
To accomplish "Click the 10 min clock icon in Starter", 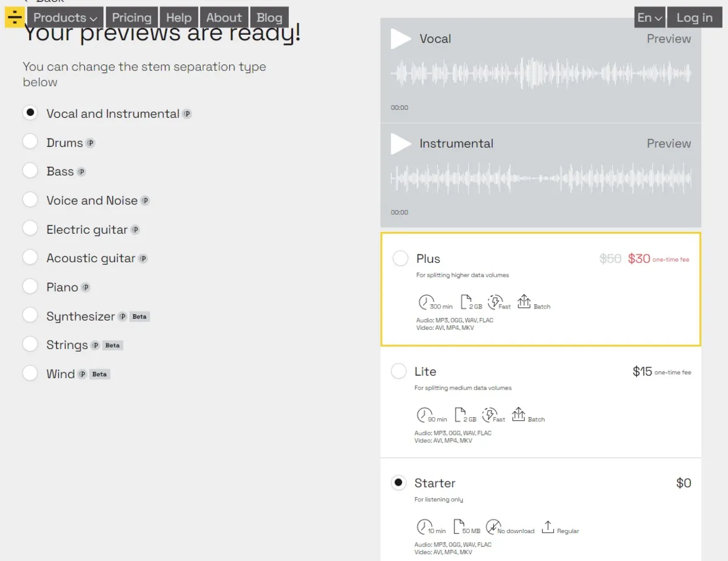I will (424, 526).
